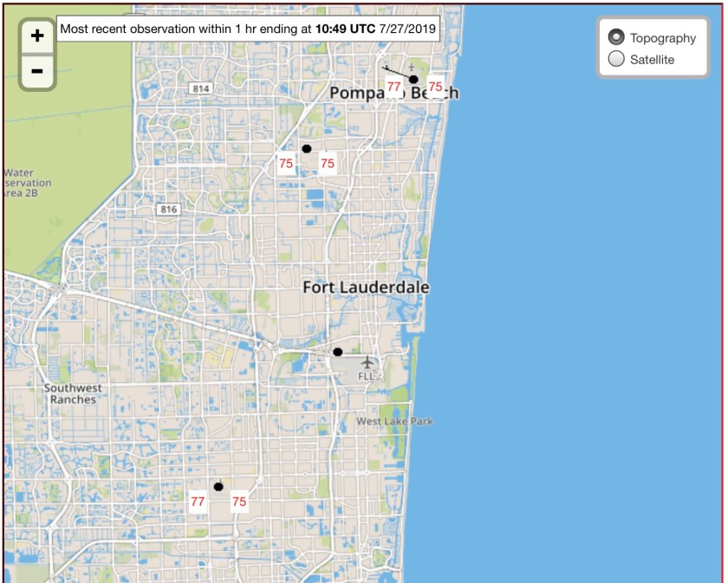Click the wind barb at Pompano Beach station
The width and height of the screenshot is (728, 583).
[398, 71]
